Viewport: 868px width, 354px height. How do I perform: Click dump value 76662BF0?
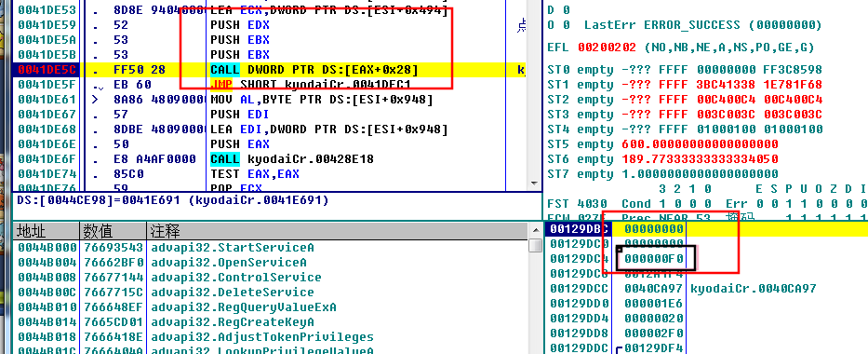[114, 262]
